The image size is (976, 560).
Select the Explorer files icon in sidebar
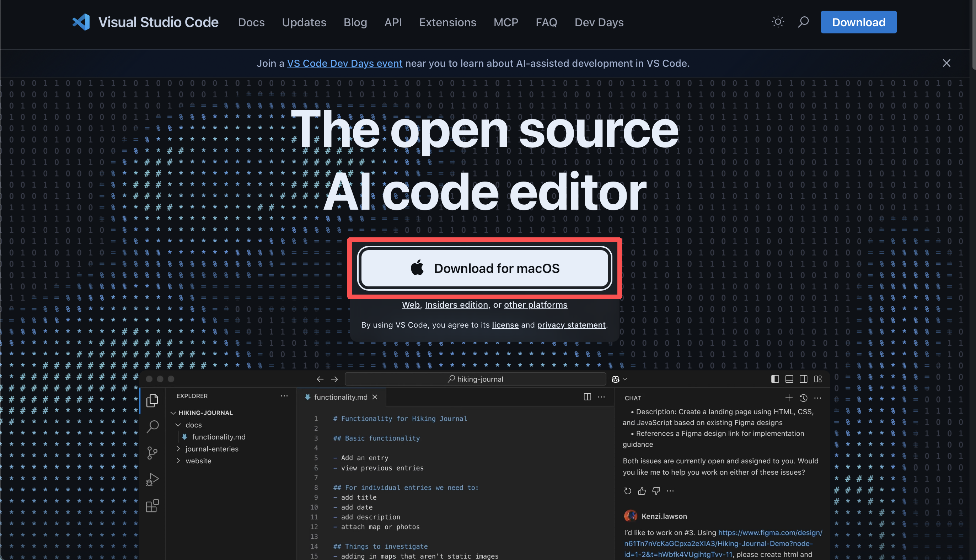(x=152, y=400)
